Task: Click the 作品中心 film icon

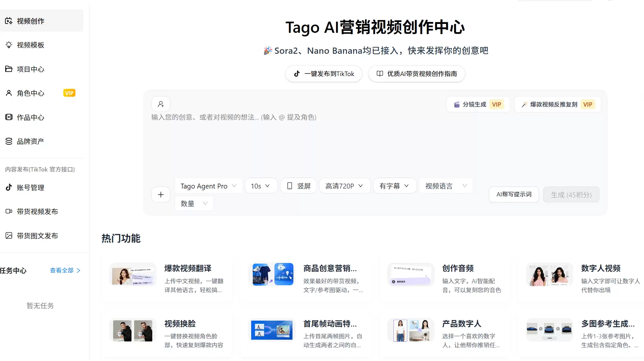Action: click(9, 117)
